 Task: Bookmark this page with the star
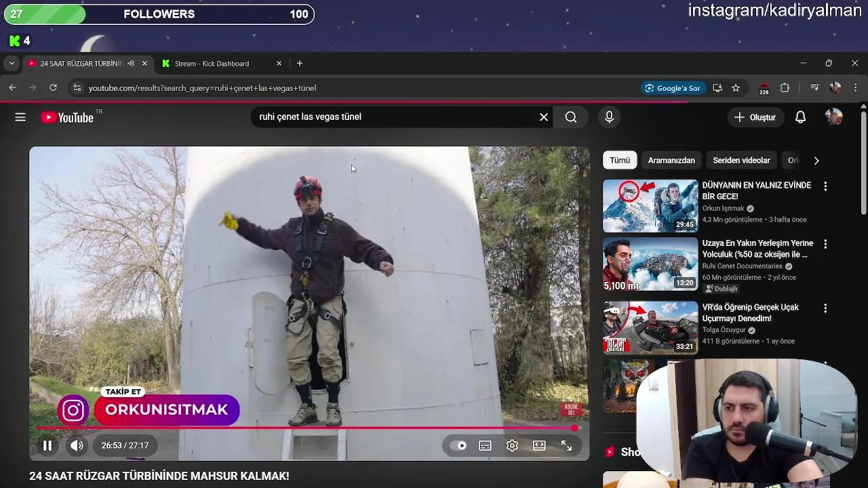[736, 88]
